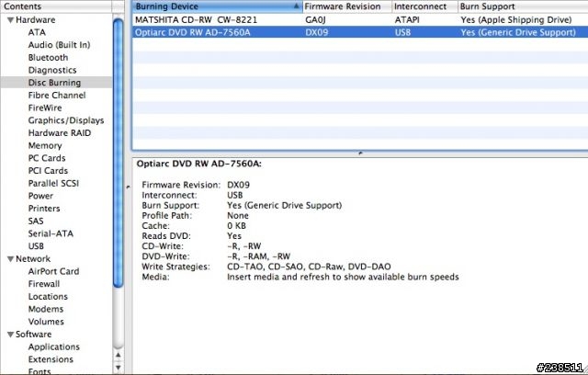588x375 pixels.
Task: Open the Bluetooth hardware entry
Action: 48,57
